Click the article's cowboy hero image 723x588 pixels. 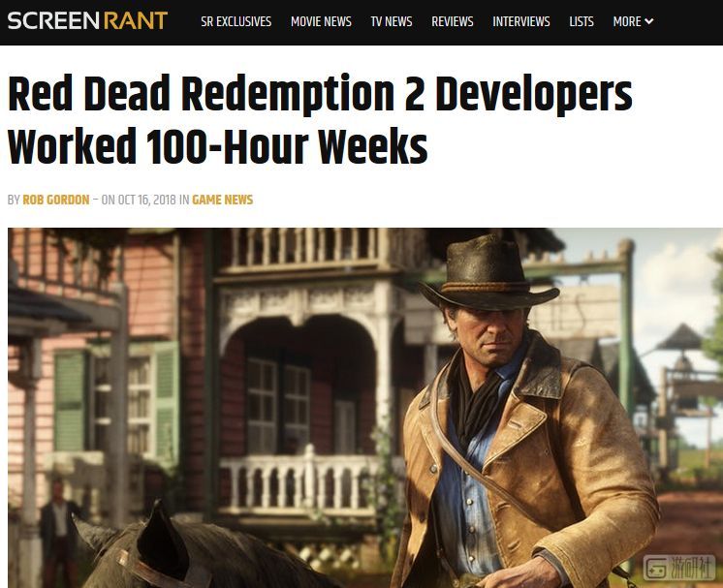pos(365,408)
